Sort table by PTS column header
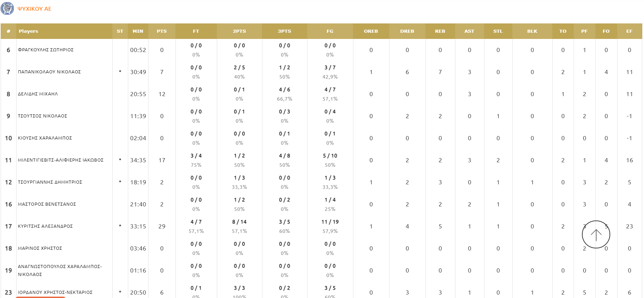644x298 pixels. coord(162,31)
